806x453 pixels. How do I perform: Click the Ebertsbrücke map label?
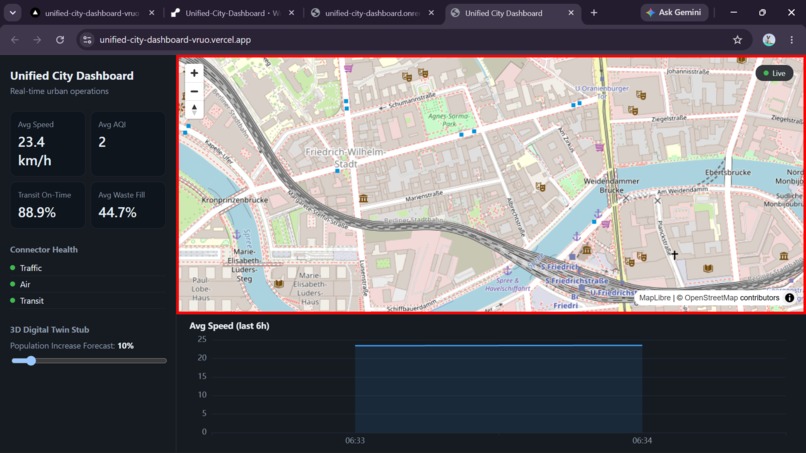pyautogui.click(x=728, y=173)
